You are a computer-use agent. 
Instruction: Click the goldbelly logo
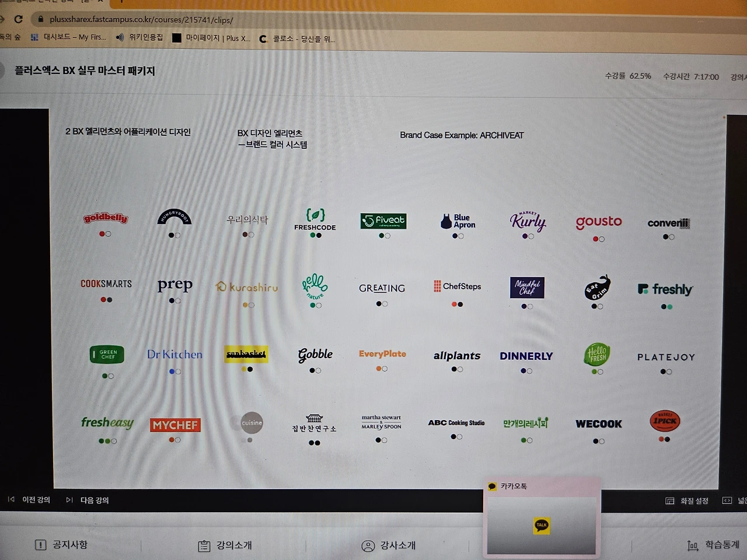point(106,218)
